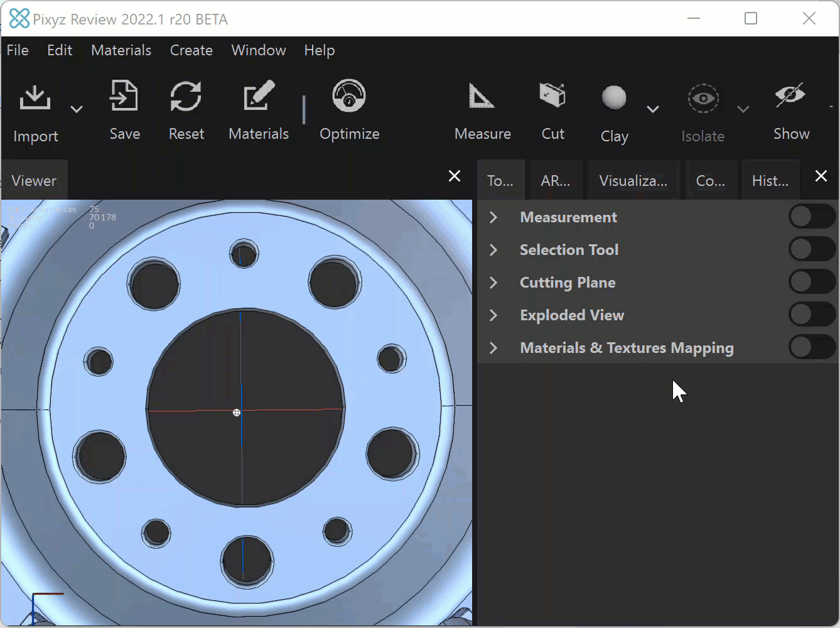Enable the Selection Tool switch
The height and width of the screenshot is (628, 840).
(812, 249)
